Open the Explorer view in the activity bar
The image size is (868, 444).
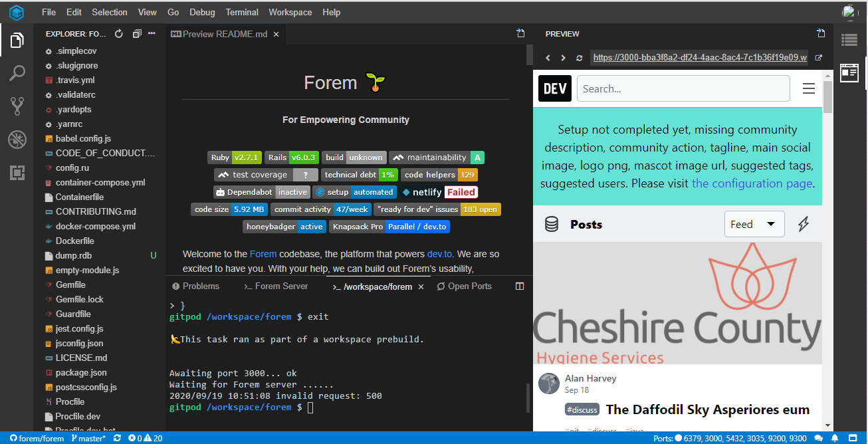17,41
